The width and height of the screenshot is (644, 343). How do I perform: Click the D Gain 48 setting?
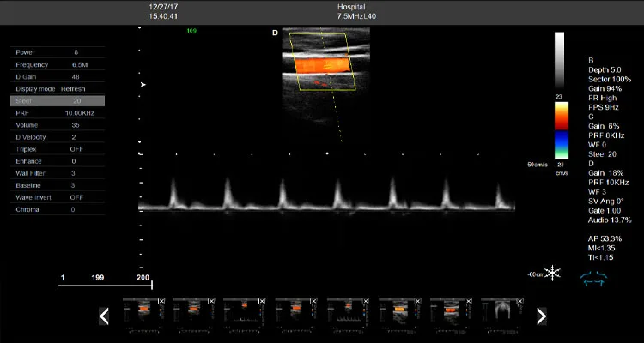(58, 77)
